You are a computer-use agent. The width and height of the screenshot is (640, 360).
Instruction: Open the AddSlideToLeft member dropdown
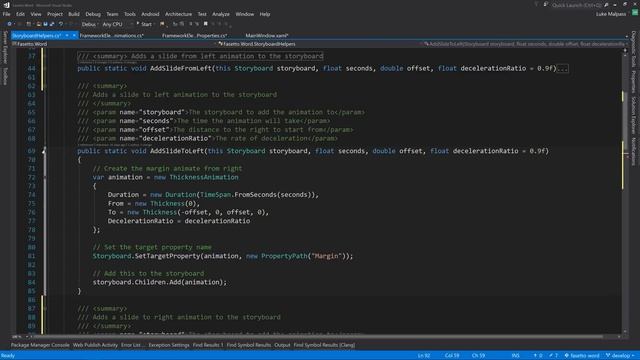526,44
